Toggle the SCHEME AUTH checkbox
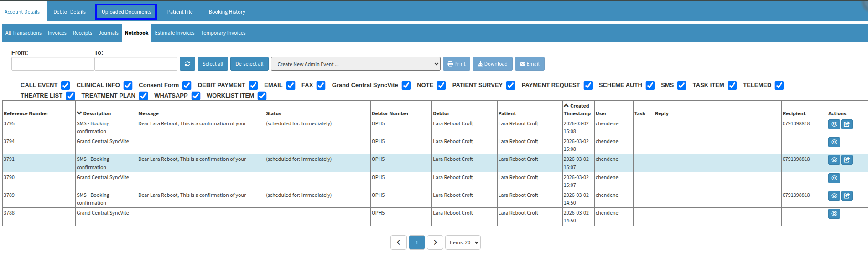This screenshot has width=868, height=257. tap(650, 85)
